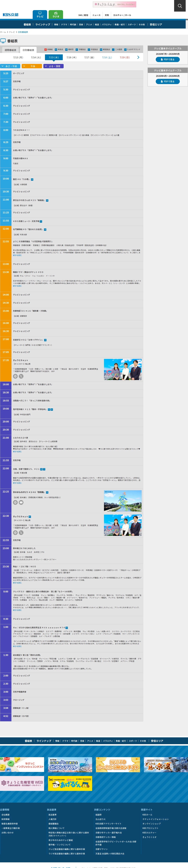The height and width of the screenshot is (868, 188).
Task: Select the 7/17 (金) date tab
Action: tap(89, 57)
